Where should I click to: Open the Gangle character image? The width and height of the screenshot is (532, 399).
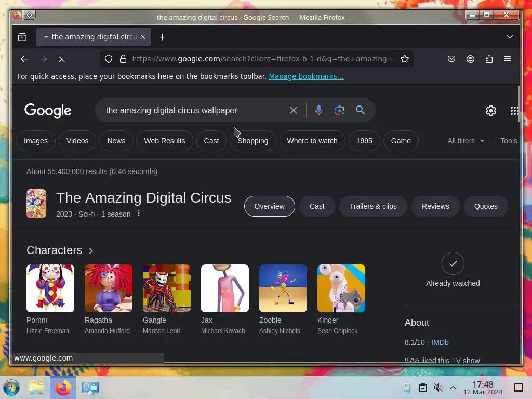pos(167,288)
